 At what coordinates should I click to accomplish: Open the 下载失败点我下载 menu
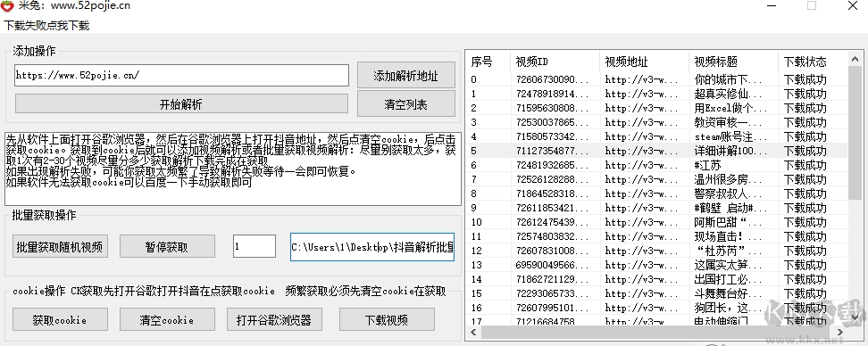click(46, 26)
